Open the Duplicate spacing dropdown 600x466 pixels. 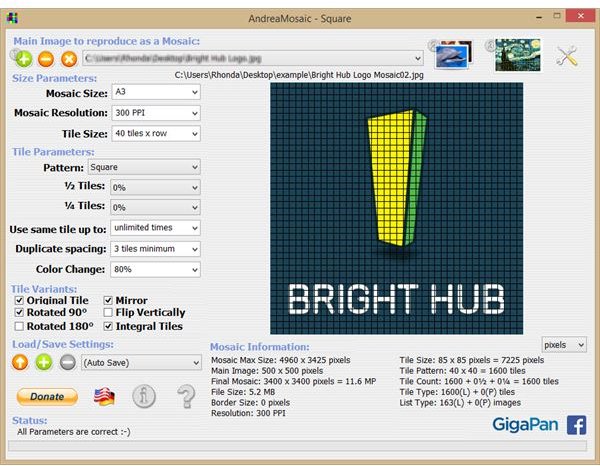coord(155,249)
